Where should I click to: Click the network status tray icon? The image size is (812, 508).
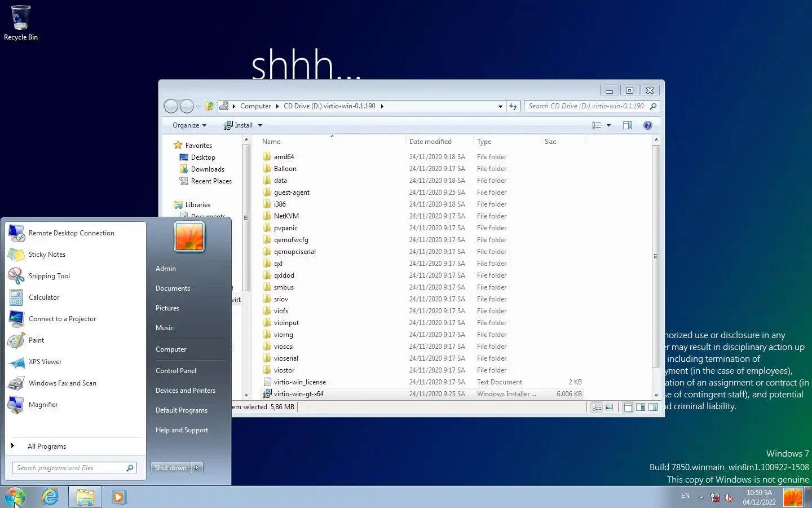(715, 497)
